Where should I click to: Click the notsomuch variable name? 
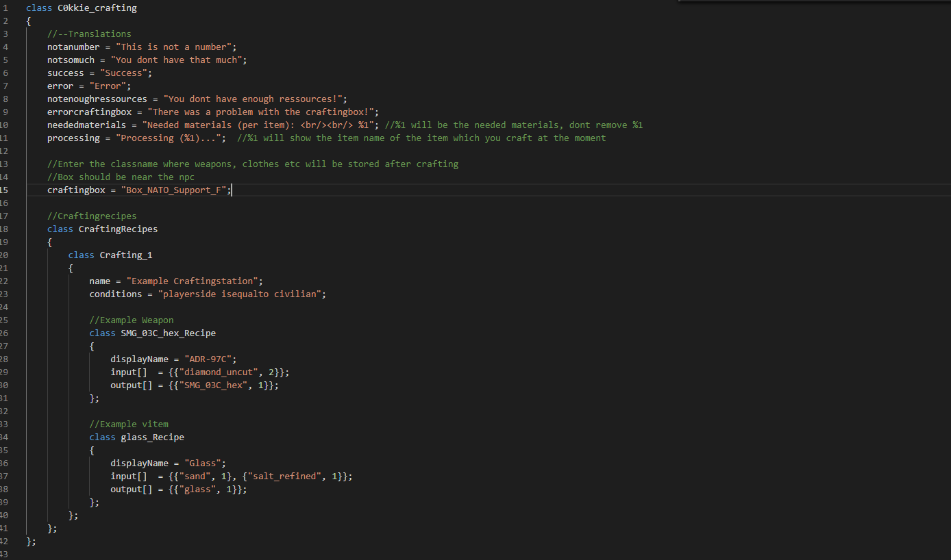pyautogui.click(x=71, y=60)
